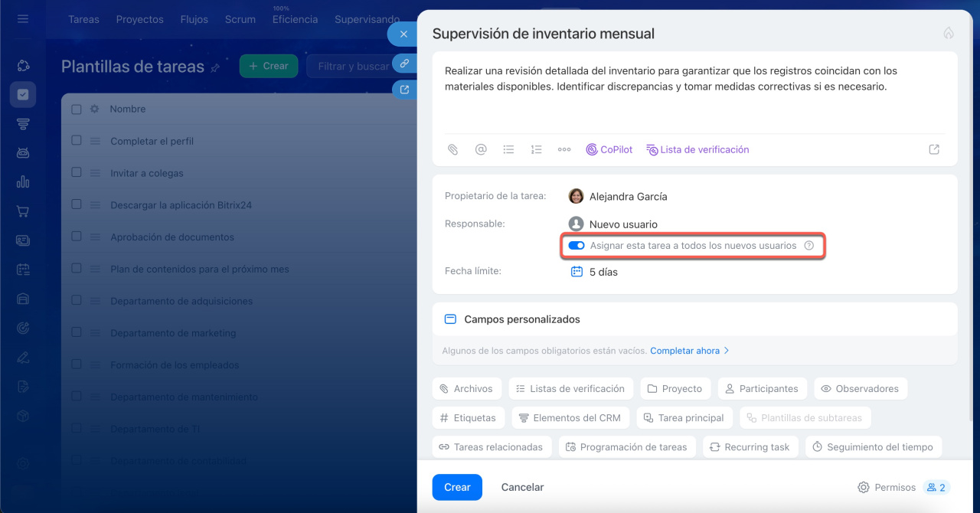Expand the description editor to full view

point(933,150)
